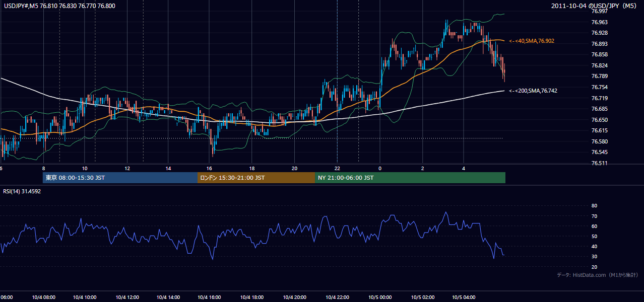Click price axis value 76.545

pyautogui.click(x=599, y=152)
